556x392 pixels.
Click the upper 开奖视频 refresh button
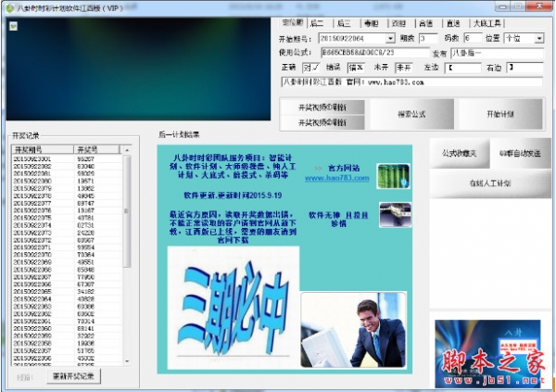(x=322, y=107)
